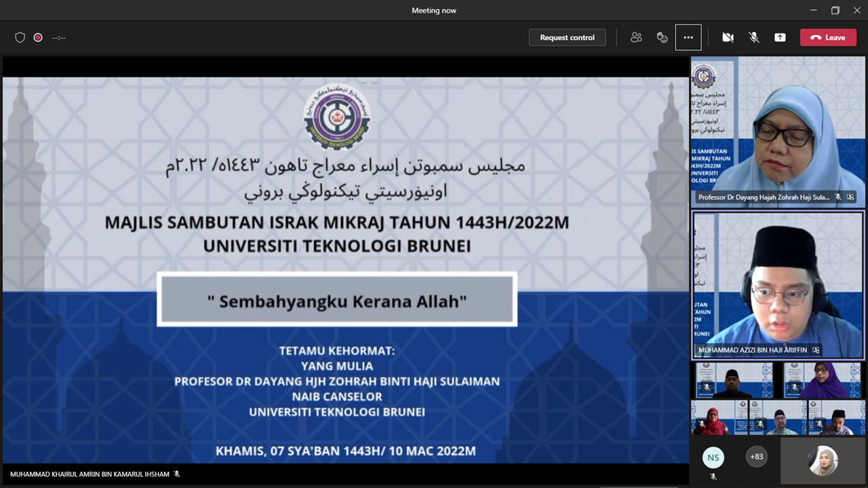Viewport: 868px width, 488px height.
Task: Click the 'Sembahyangku Kerana Allah' text box
Action: [x=337, y=299]
